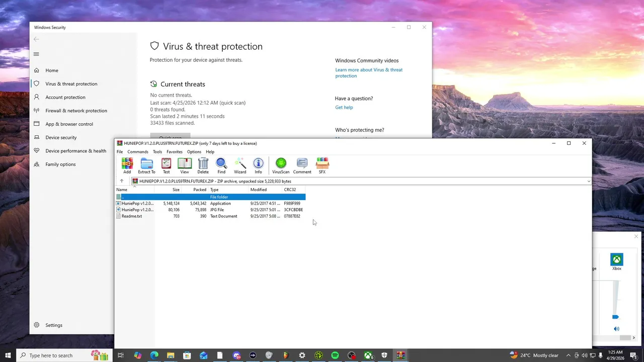This screenshot has height=362, width=644.
Task: Open the notification center icon
Action: (x=633, y=355)
